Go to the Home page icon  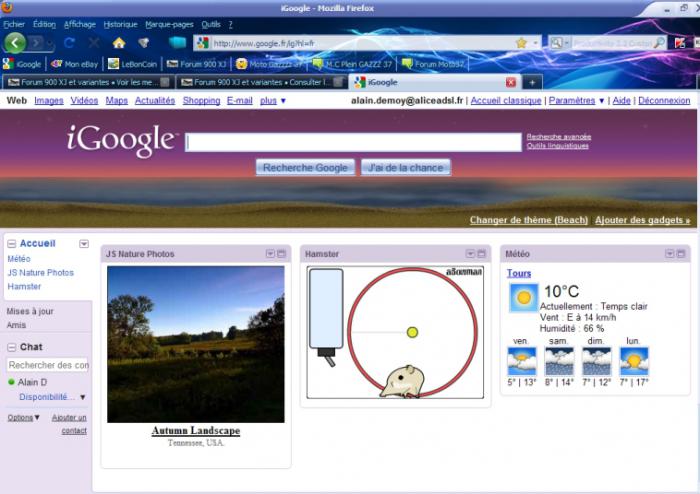(119, 43)
